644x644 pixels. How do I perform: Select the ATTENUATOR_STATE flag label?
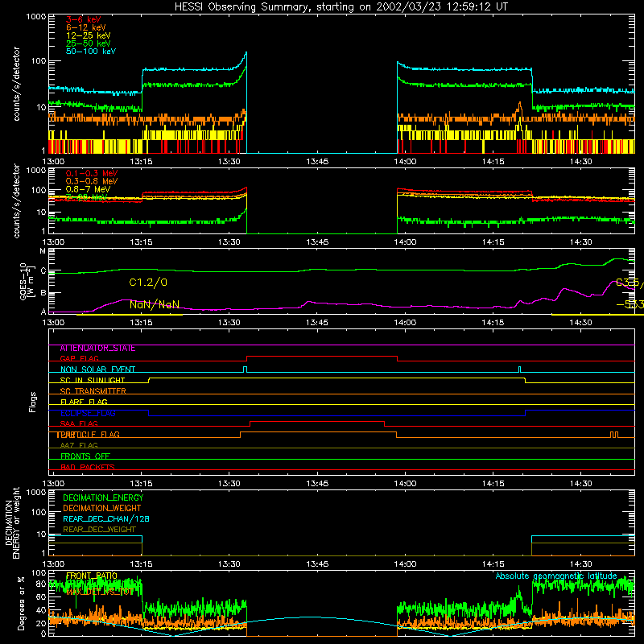(97, 349)
